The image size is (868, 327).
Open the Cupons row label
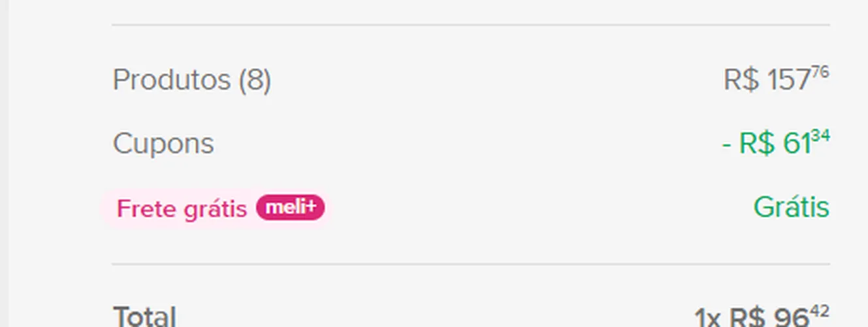(163, 143)
